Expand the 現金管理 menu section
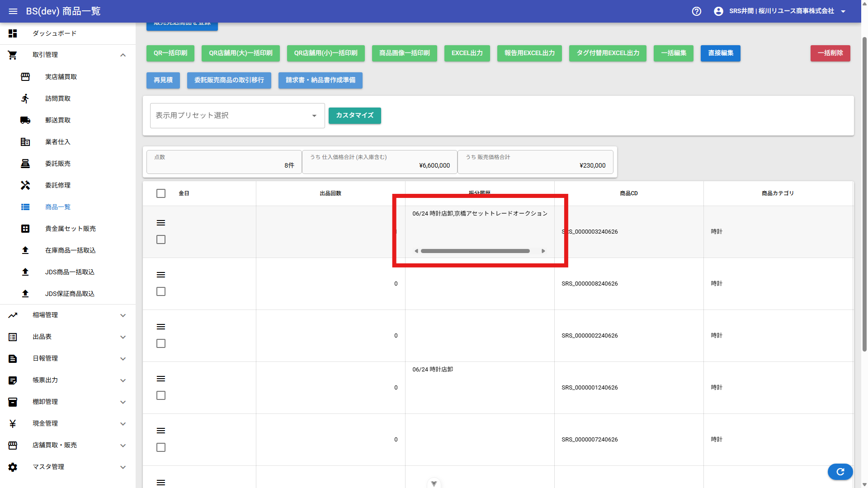Image resolution: width=868 pixels, height=488 pixels. click(123, 424)
